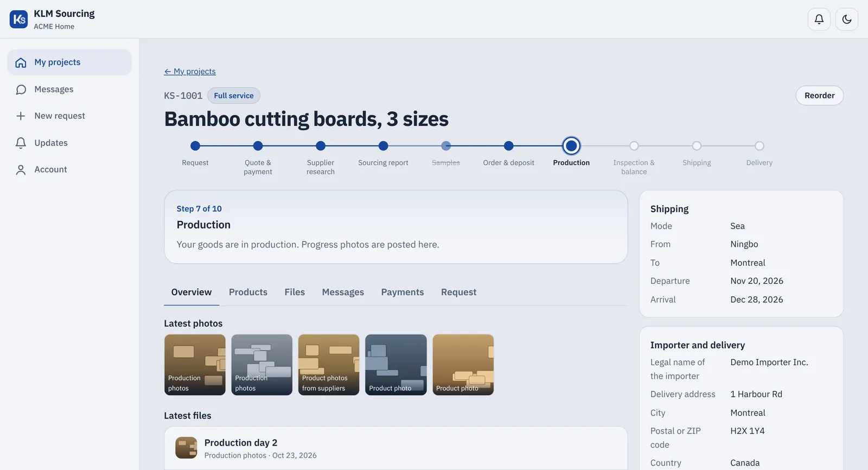Viewport: 868px width, 470px height.
Task: Click the 1 Harbour Rd delivery address
Action: pyautogui.click(x=756, y=395)
